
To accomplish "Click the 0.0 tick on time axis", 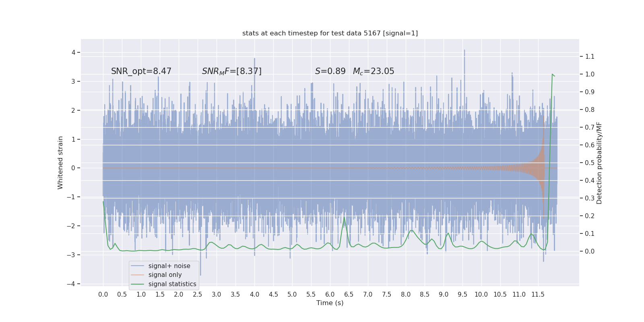I will [103, 295].
